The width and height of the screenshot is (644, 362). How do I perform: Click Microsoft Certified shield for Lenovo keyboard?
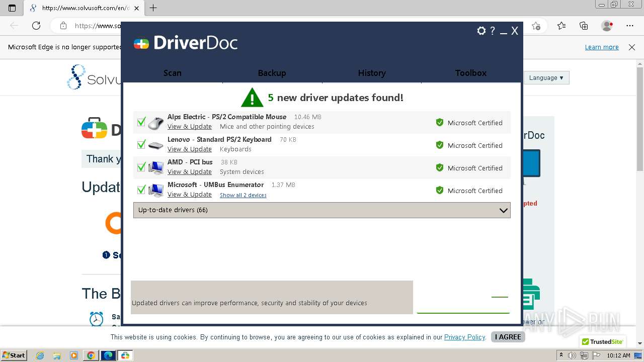(440, 145)
